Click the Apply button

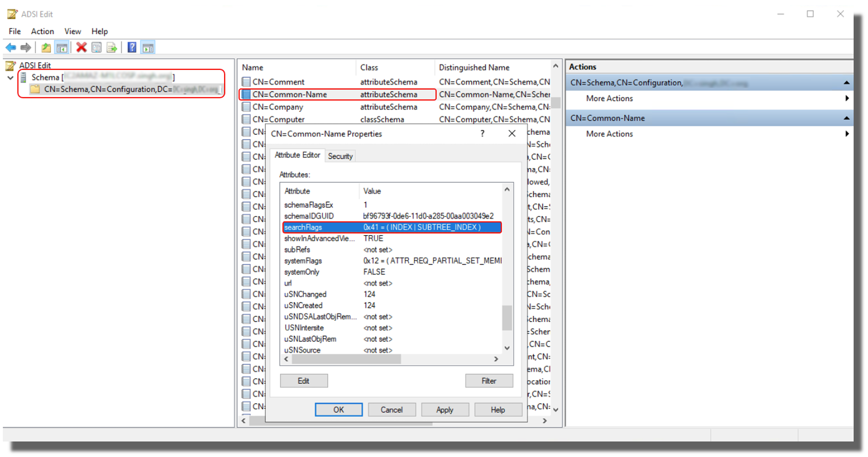[445, 410]
